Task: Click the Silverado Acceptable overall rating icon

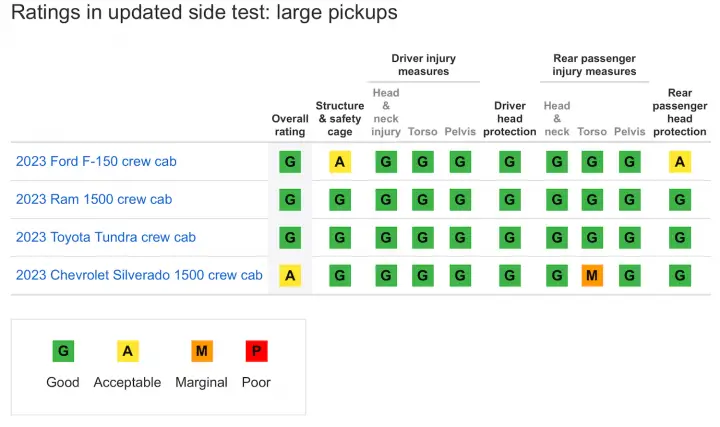Action: pos(290,275)
